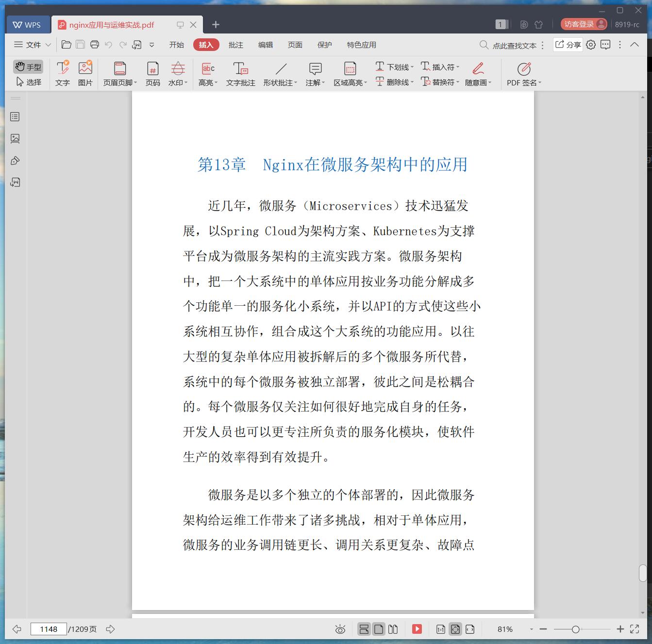Open 形状批注 shape annotation dropdown
The image size is (652, 644).
point(280,74)
